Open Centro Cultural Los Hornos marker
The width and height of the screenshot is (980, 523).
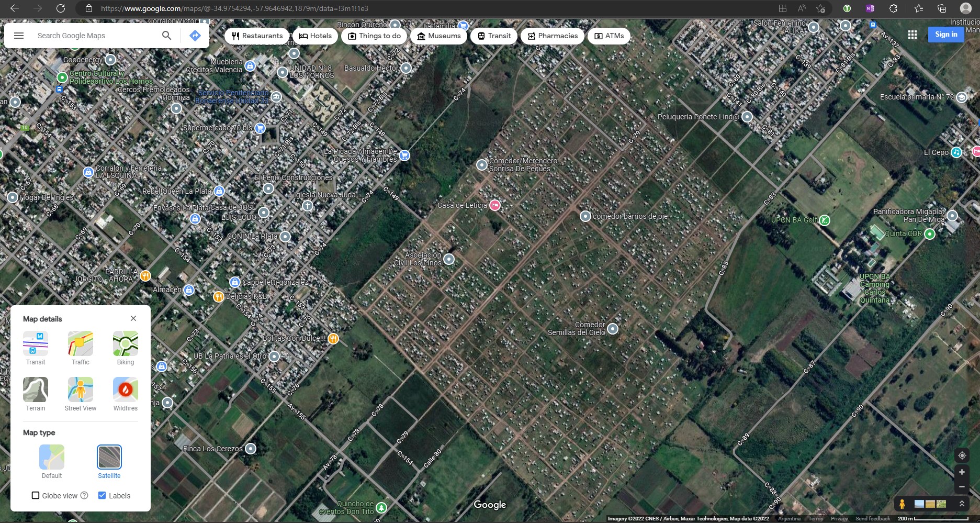(x=62, y=77)
